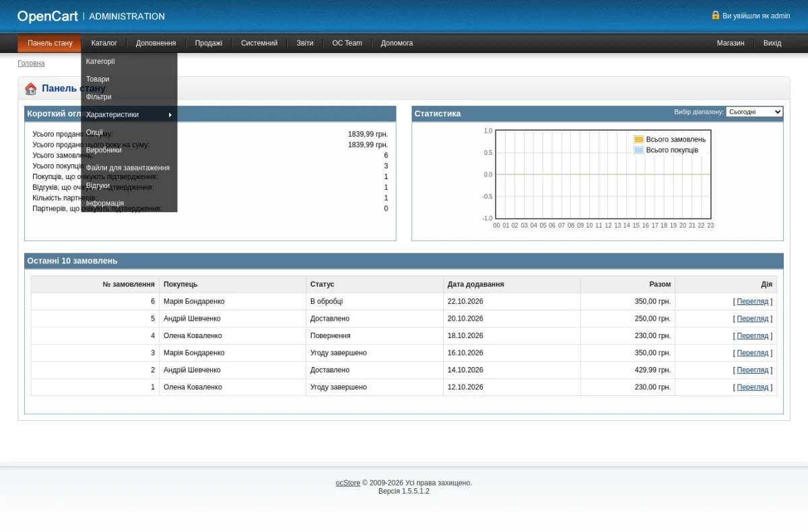Click the Останні 10 замовлень heading

(72, 261)
